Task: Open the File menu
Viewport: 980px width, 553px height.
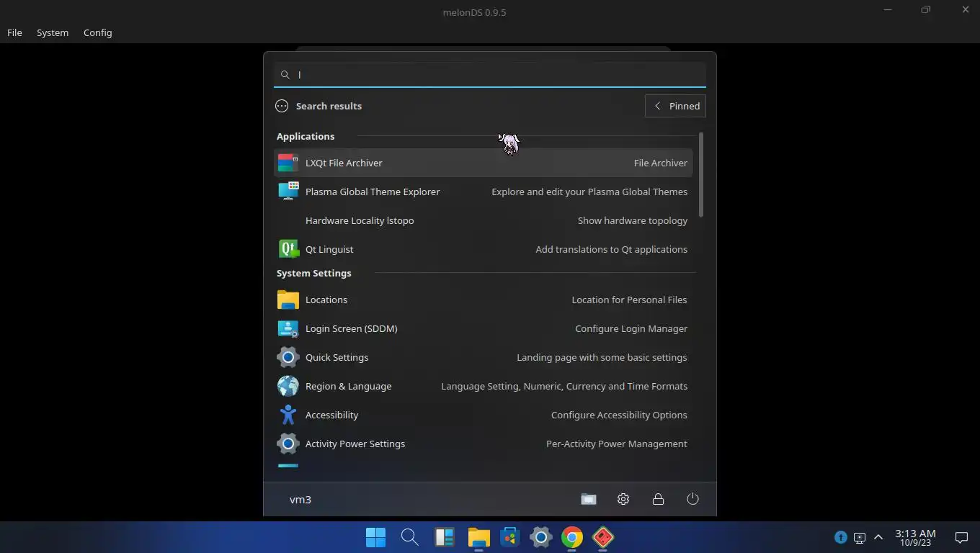Action: 14,32
